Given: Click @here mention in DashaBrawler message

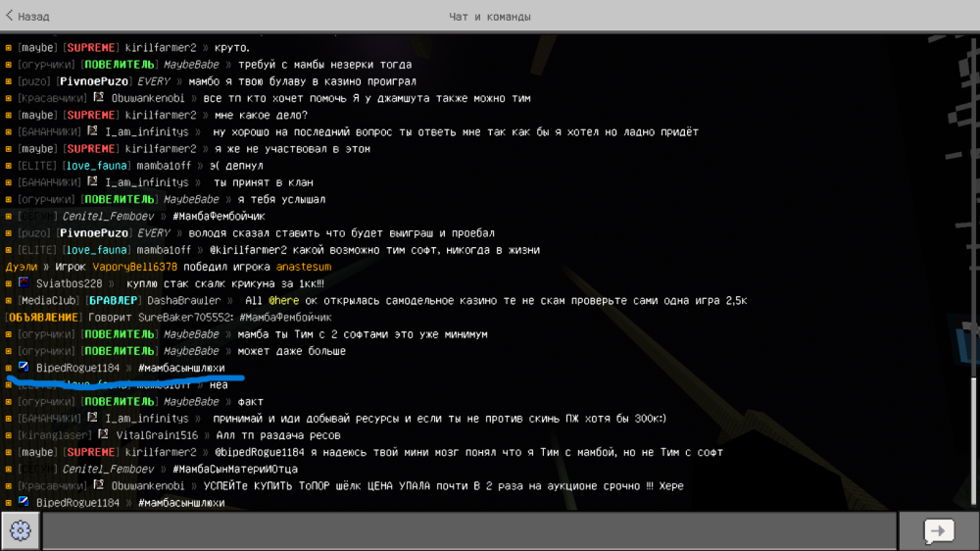Looking at the screenshot, I should pos(284,301).
